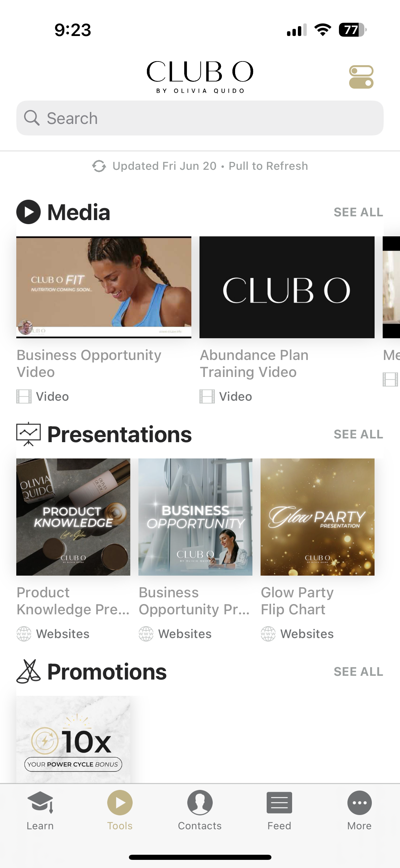Open the 10x Power Cycle Bonus promotion
The image size is (400, 868).
(73, 739)
